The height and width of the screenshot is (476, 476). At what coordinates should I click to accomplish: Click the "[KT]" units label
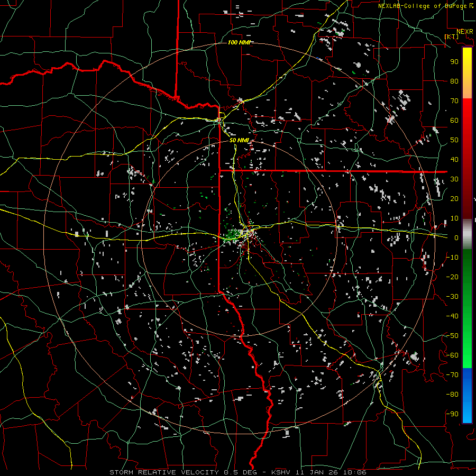(x=452, y=36)
